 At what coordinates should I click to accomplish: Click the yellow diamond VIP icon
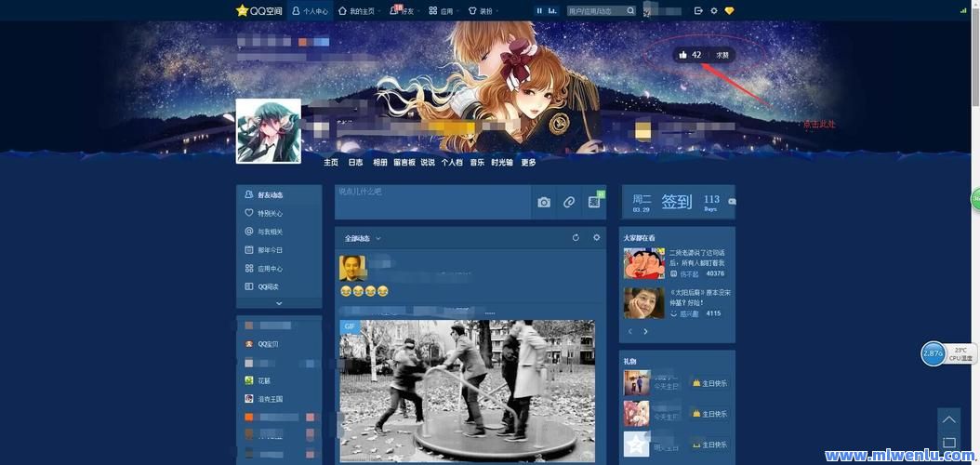(x=729, y=10)
